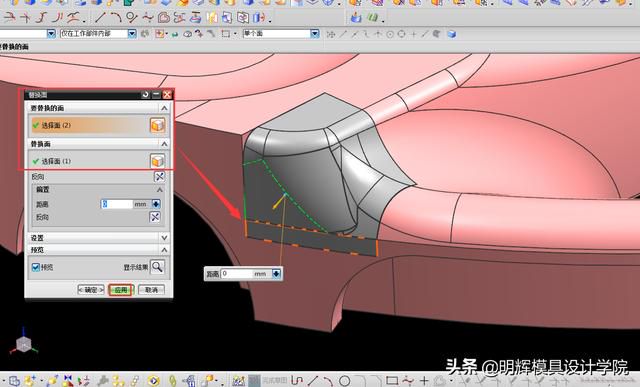This screenshot has height=387, width=640.
Task: Collapse the 要替换的面 section
Action: 164,108
